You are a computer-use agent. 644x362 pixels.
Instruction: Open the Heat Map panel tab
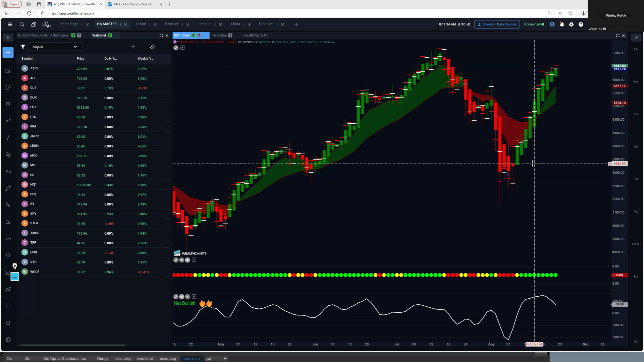coord(219,36)
